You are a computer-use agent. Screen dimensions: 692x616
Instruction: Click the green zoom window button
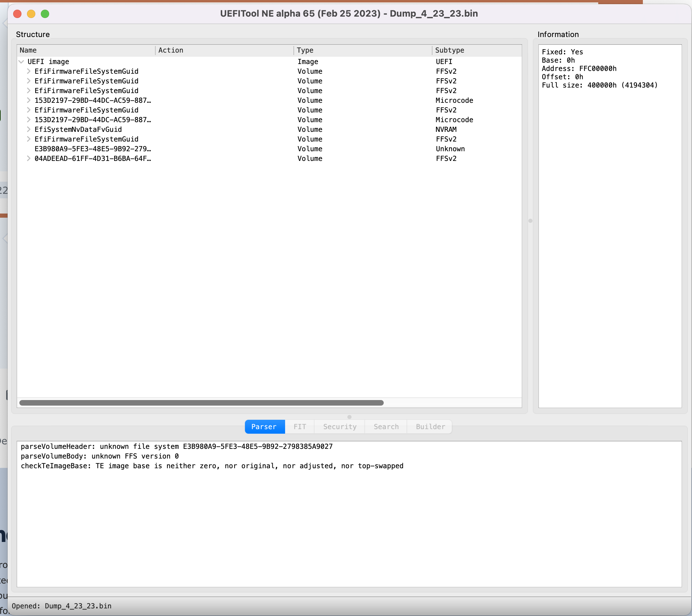(45, 14)
